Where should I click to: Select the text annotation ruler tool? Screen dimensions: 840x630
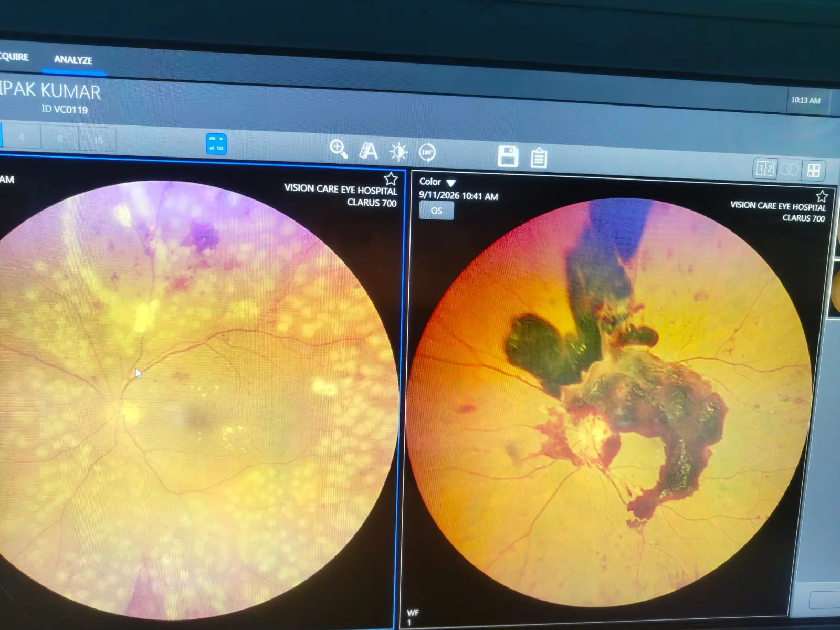368,151
